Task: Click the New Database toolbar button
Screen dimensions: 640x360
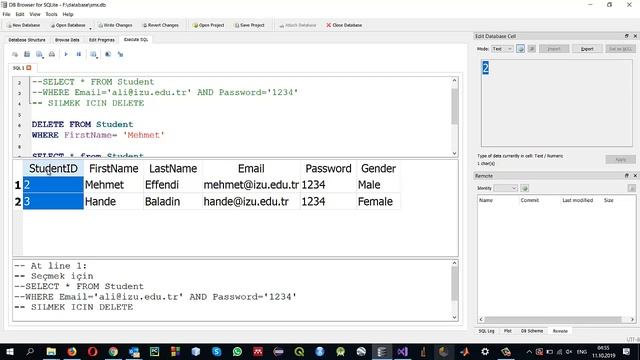Action: (x=23, y=25)
